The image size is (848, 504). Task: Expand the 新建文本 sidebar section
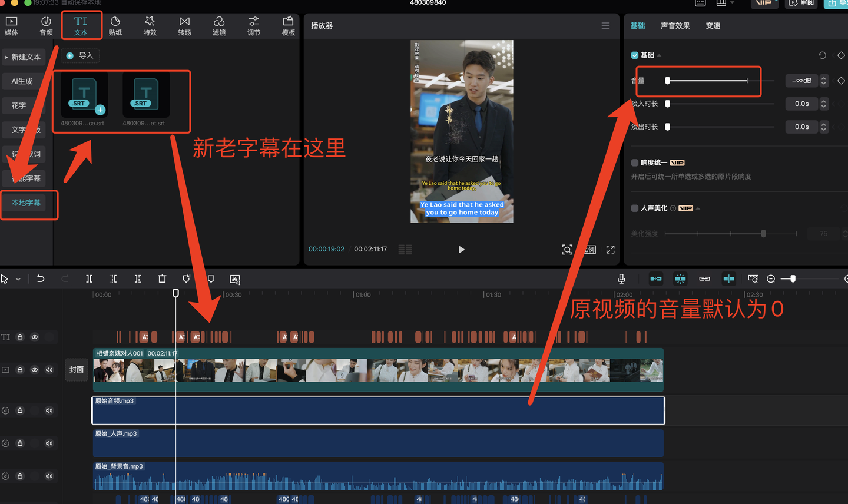click(23, 57)
